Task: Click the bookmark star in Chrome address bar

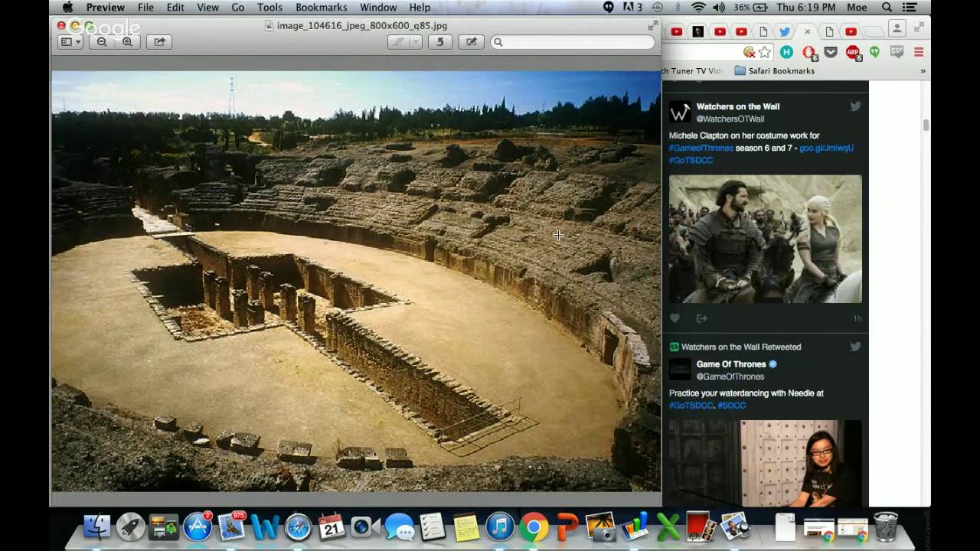Action: click(x=764, y=52)
